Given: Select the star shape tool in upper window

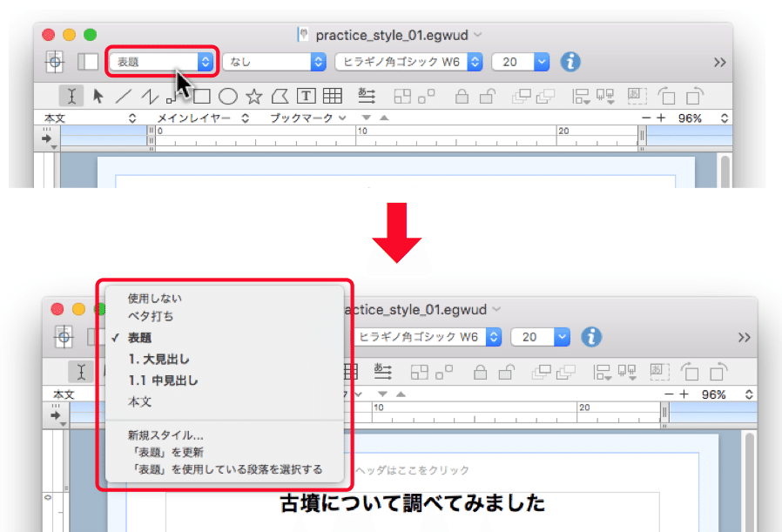Looking at the screenshot, I should point(254,97).
